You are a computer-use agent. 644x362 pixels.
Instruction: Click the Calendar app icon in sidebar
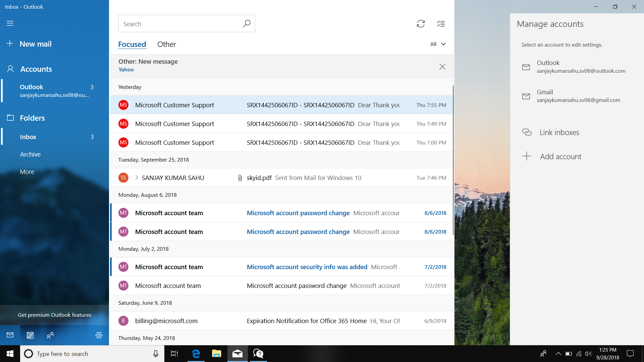pyautogui.click(x=30, y=335)
